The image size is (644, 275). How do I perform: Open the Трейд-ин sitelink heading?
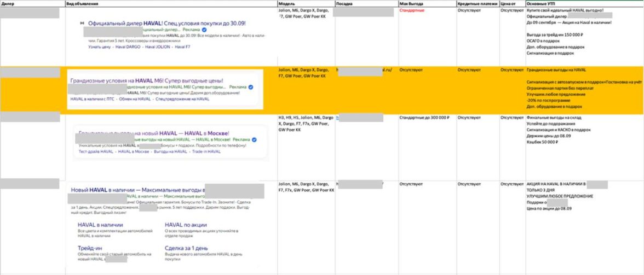(90, 248)
